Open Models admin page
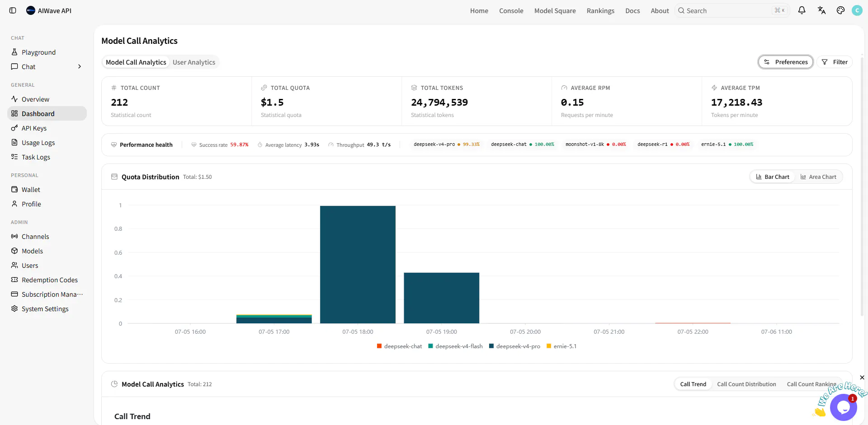Viewport: 868px width, 425px height. point(47,251)
